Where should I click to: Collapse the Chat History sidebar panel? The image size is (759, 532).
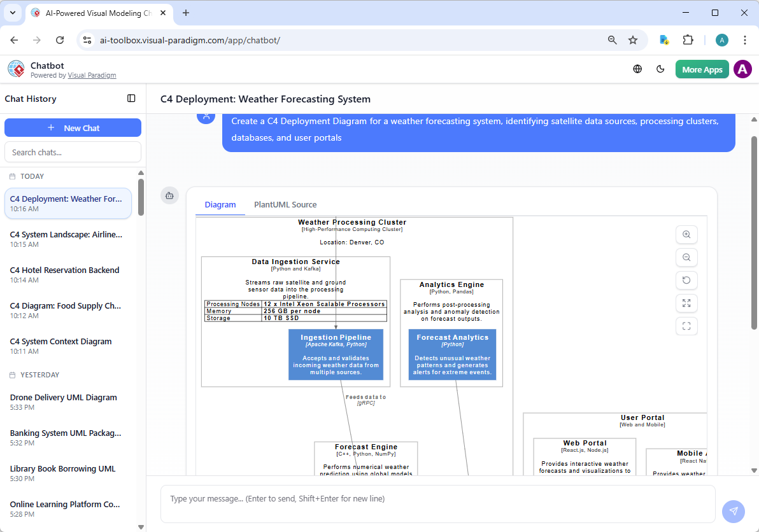(131, 99)
